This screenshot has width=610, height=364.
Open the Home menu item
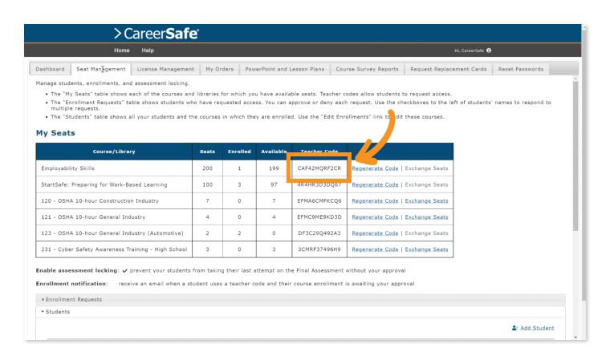pyautogui.click(x=122, y=51)
